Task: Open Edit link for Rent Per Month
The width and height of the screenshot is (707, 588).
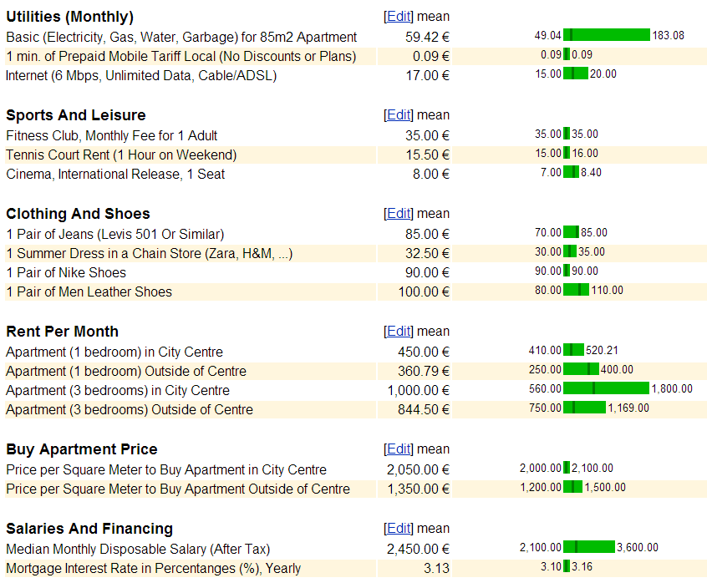Action: click(399, 332)
